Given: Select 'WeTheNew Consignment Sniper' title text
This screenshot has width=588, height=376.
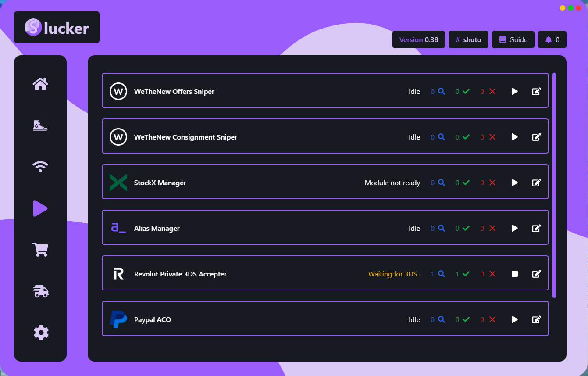Looking at the screenshot, I should (x=185, y=137).
